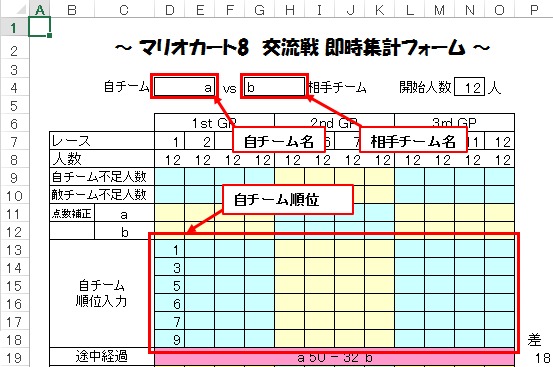Click the own team name cell containing 'a'

pyautogui.click(x=184, y=87)
